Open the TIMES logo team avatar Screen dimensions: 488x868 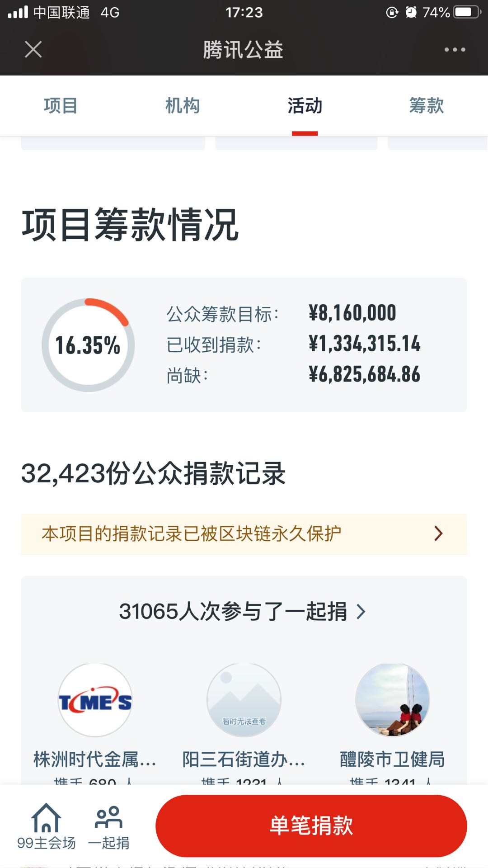click(x=95, y=700)
